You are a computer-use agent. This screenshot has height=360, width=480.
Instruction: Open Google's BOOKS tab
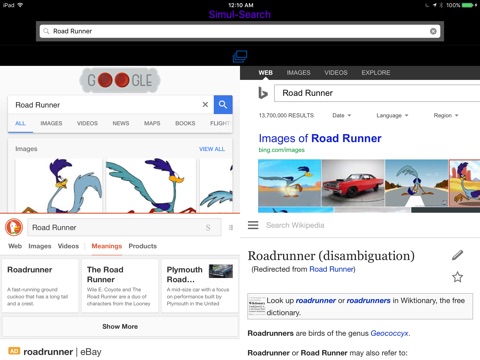[x=185, y=123]
